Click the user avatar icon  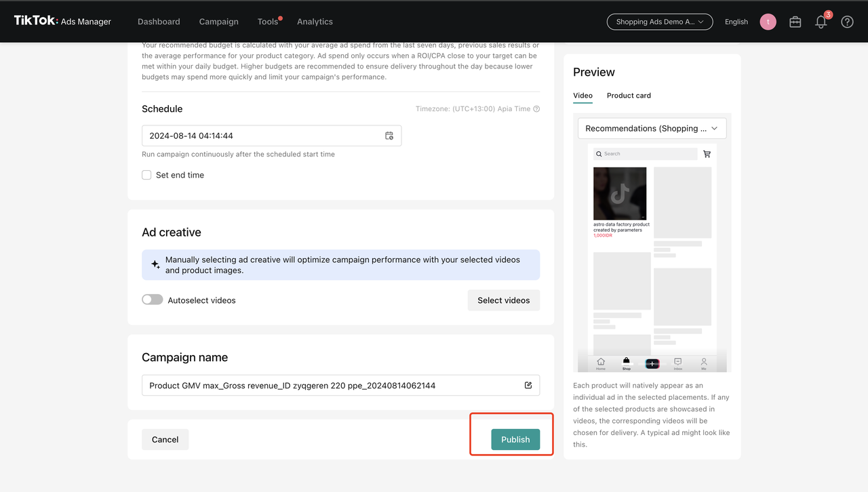click(x=768, y=22)
